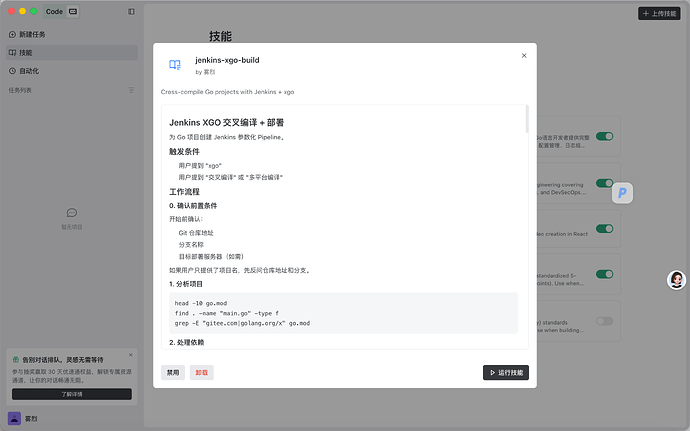Click the play icon in 运行技能 button
This screenshot has height=431, width=690.
click(492, 372)
